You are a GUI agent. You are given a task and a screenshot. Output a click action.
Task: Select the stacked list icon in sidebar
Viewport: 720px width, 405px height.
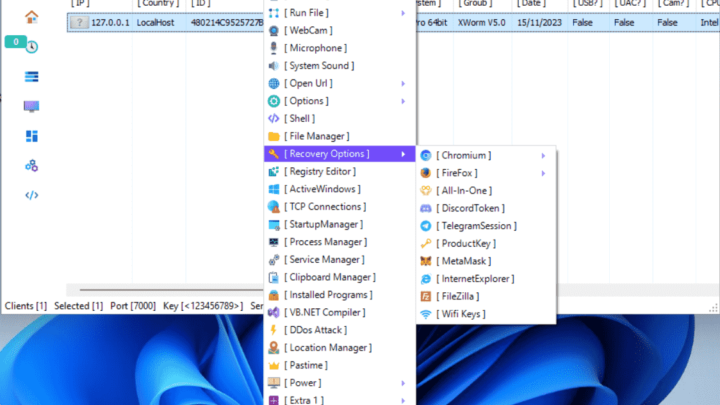[x=32, y=77]
